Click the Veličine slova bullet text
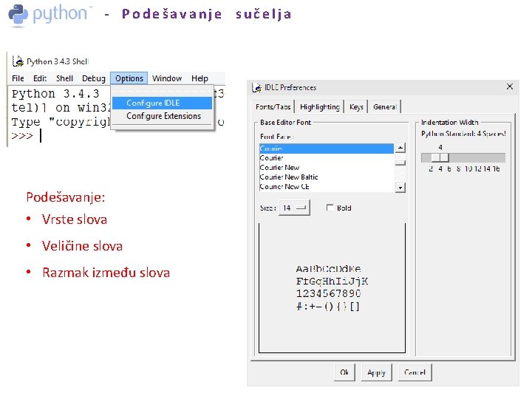 tap(82, 245)
